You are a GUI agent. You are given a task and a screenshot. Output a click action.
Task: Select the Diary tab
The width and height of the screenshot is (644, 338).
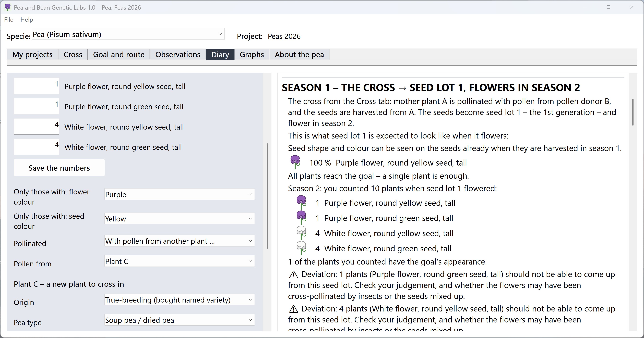tap(220, 54)
